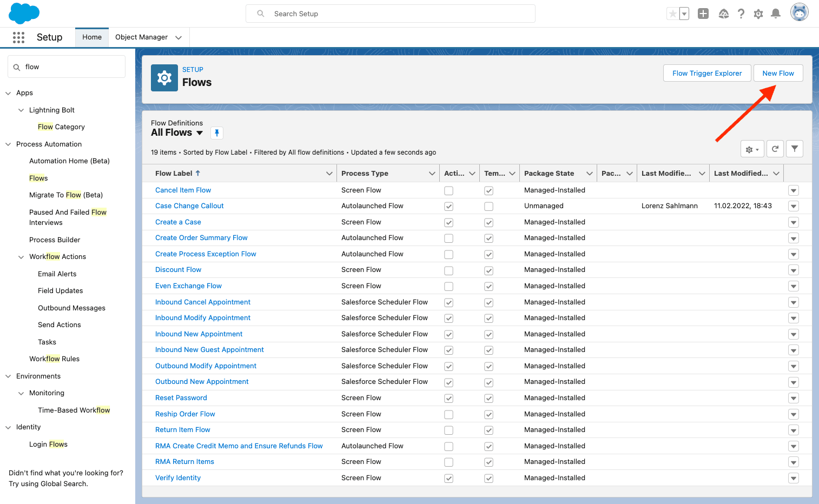Image resolution: width=819 pixels, height=504 pixels.
Task: Open the notifications bell icon
Action: tap(776, 13)
